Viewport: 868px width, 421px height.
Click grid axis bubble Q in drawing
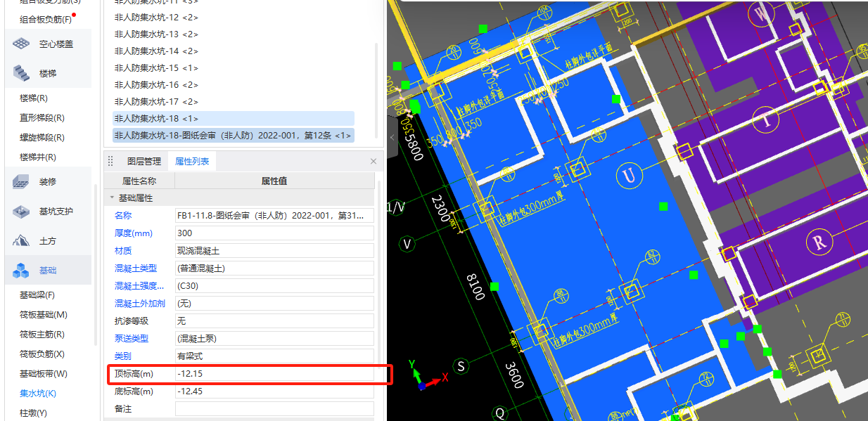pyautogui.click(x=500, y=413)
